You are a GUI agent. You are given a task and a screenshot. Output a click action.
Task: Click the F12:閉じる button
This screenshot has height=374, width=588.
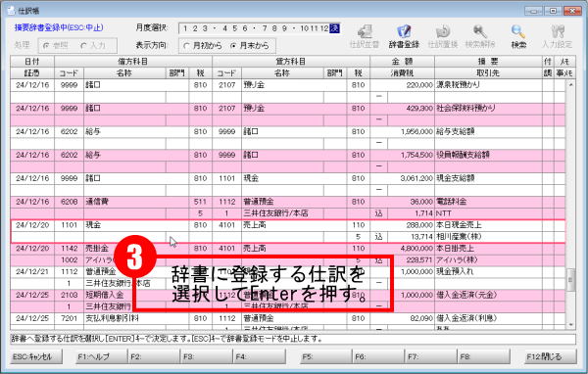click(x=551, y=356)
